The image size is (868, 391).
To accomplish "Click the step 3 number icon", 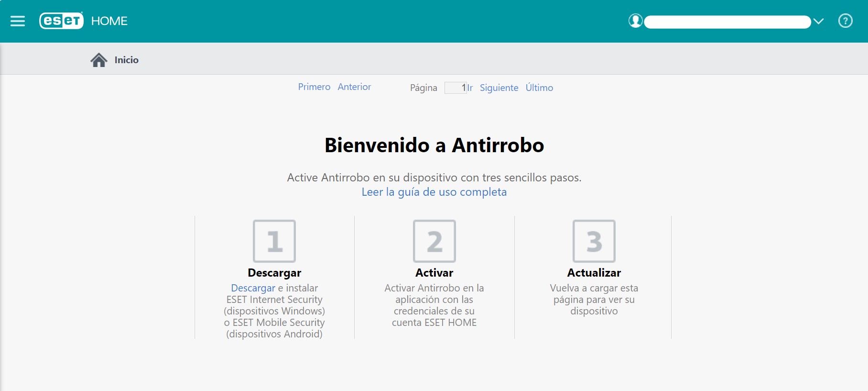I will coord(594,241).
